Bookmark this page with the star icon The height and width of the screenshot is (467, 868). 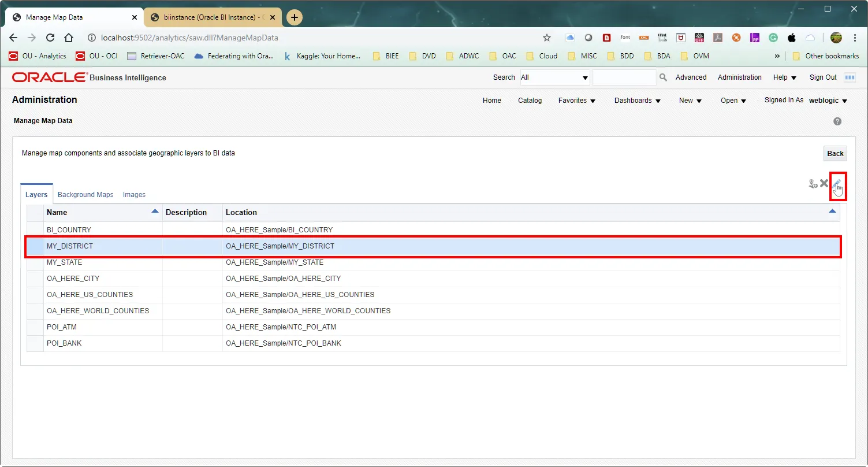coord(547,38)
